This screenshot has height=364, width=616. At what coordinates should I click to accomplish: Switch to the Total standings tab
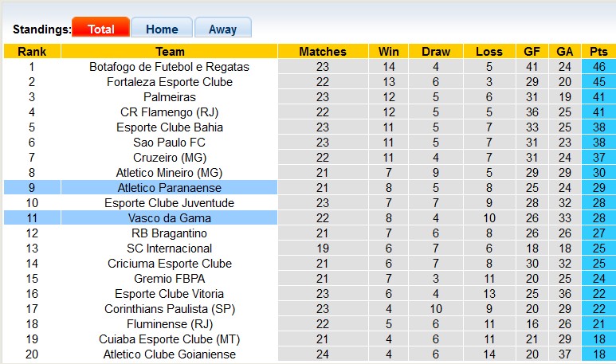[x=100, y=29]
